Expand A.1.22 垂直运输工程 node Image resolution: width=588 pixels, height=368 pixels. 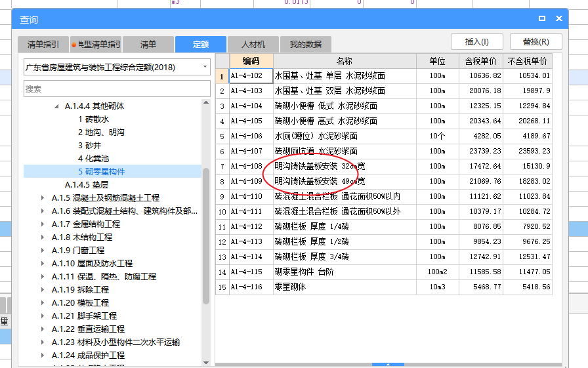pyautogui.click(x=43, y=329)
